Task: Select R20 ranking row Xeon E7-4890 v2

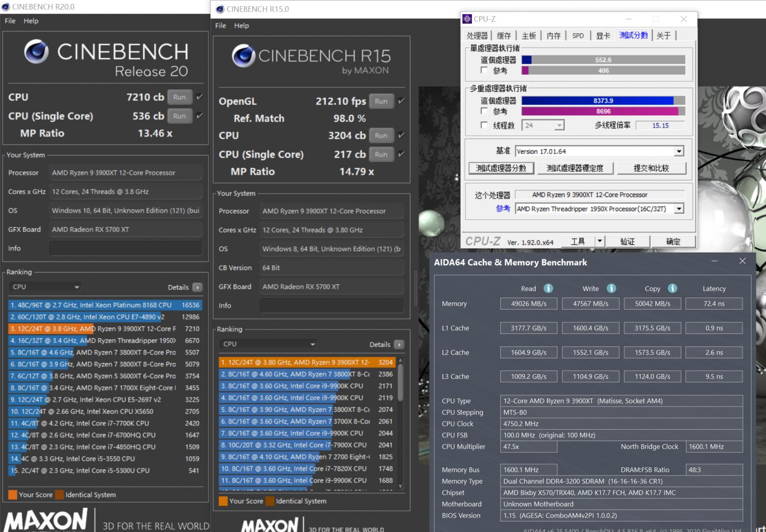Action: [105, 317]
